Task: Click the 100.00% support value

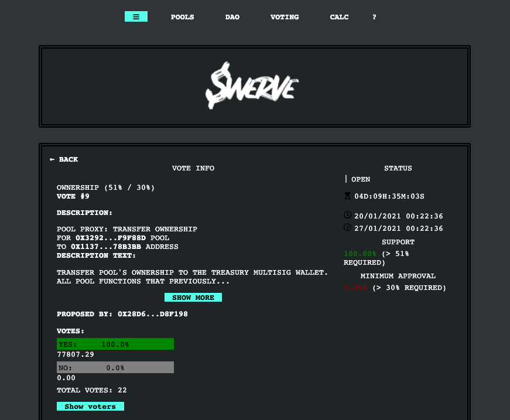Action: pos(360,254)
